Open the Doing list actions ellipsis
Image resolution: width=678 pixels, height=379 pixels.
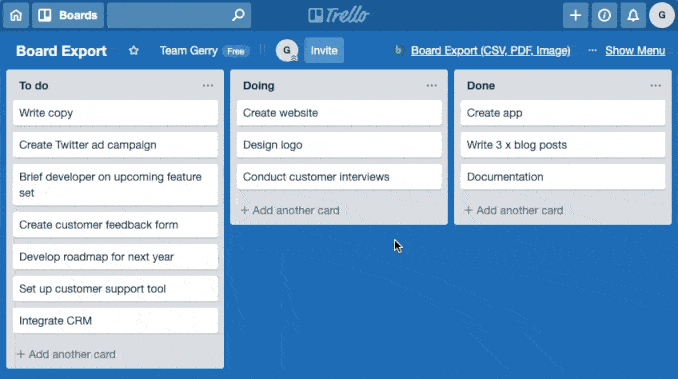432,86
